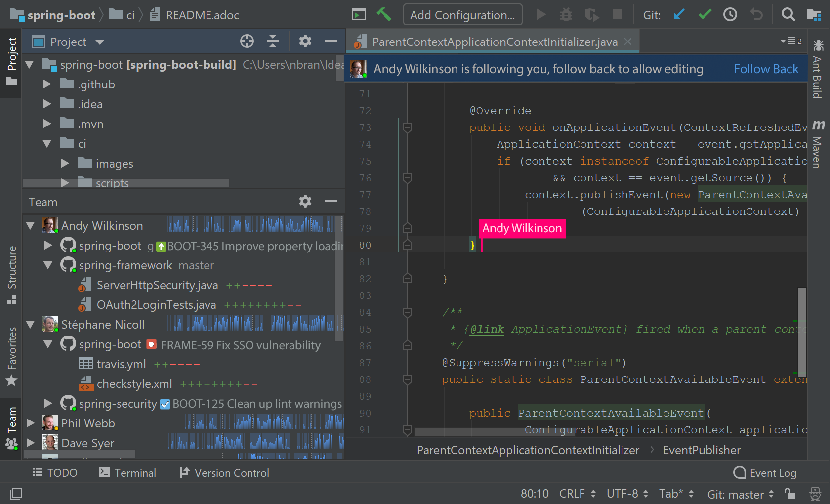
Task: Click the Build Project hammer icon
Action: click(384, 14)
